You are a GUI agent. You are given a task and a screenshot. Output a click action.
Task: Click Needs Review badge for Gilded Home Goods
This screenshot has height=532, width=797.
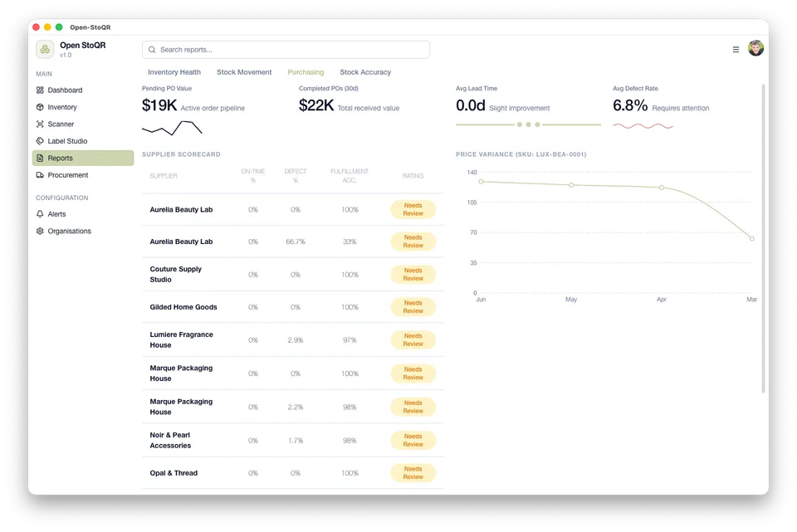413,307
